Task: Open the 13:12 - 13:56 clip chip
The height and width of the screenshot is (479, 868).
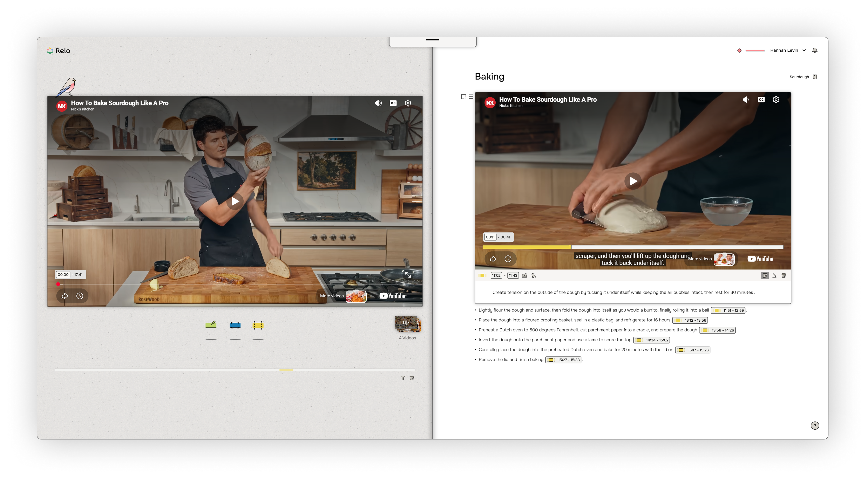Action: (x=690, y=320)
